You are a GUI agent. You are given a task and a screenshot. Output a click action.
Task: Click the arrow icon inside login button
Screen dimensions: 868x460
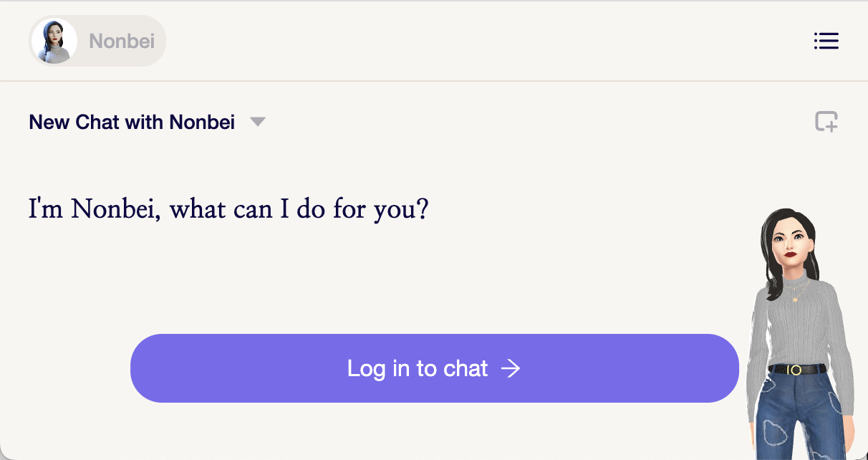511,368
